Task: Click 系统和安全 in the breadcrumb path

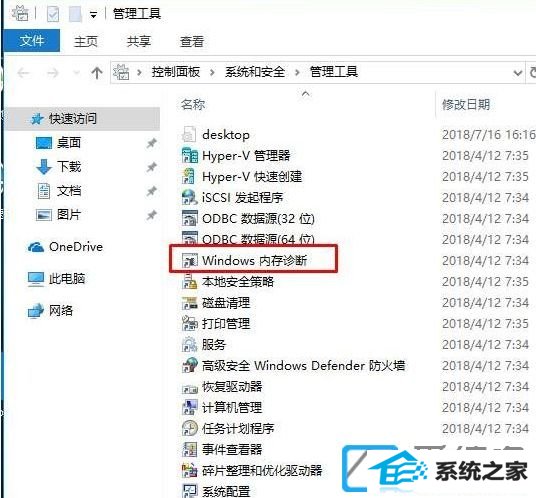Action: (x=255, y=72)
